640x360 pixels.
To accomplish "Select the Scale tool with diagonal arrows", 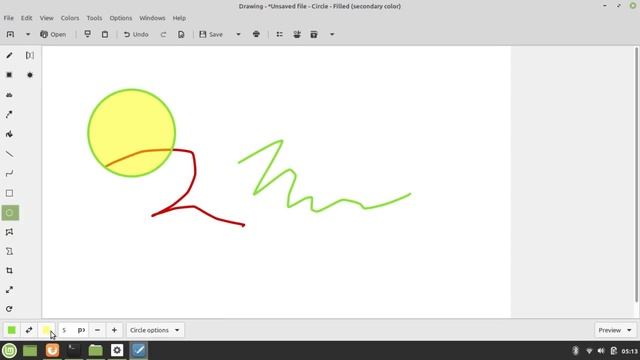I will click(9, 290).
